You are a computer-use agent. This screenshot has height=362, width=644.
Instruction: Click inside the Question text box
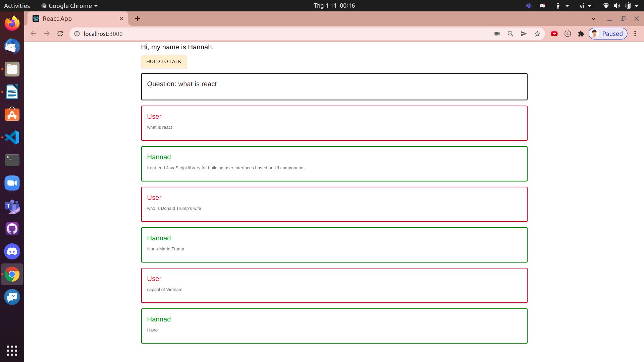point(334,86)
